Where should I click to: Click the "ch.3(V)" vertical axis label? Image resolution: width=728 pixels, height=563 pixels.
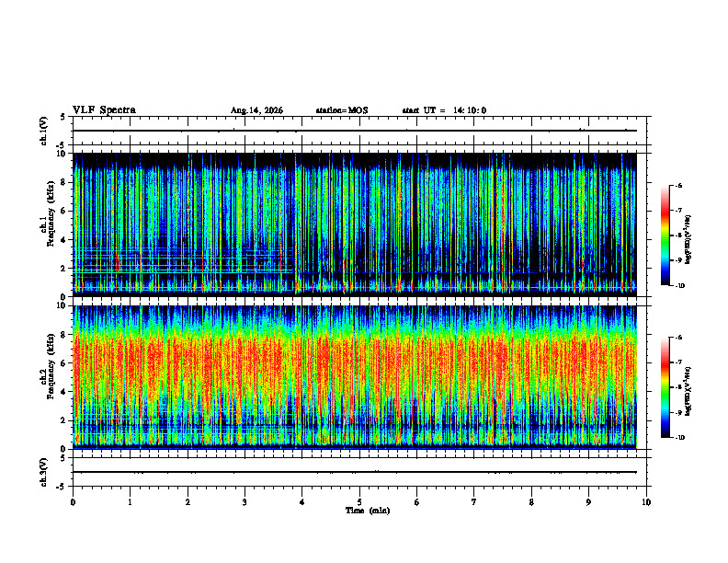click(44, 473)
